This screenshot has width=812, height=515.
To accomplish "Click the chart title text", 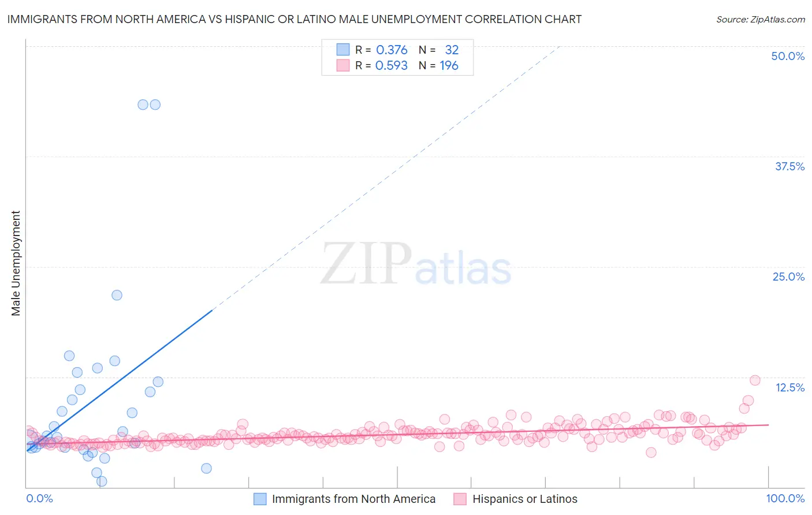I will tap(295, 20).
